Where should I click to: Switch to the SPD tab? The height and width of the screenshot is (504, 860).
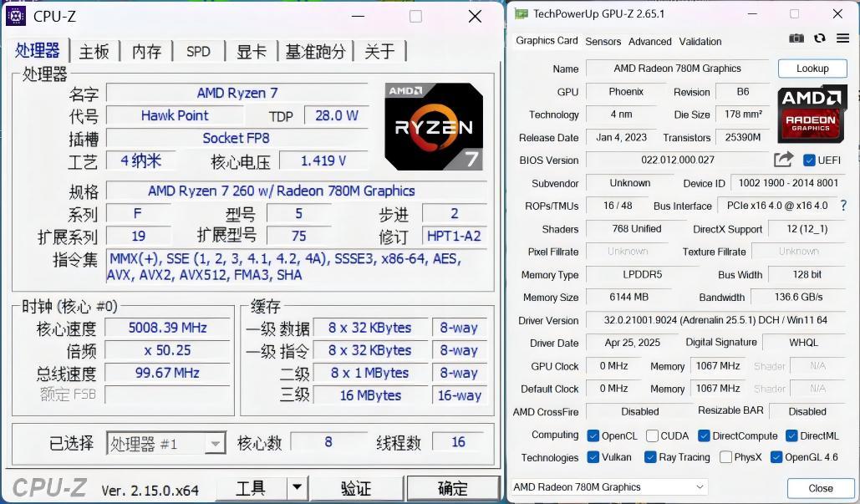tap(198, 52)
